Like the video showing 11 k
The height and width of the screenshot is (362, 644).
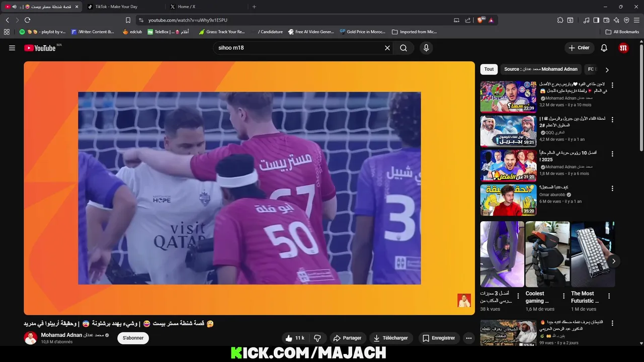(x=295, y=338)
